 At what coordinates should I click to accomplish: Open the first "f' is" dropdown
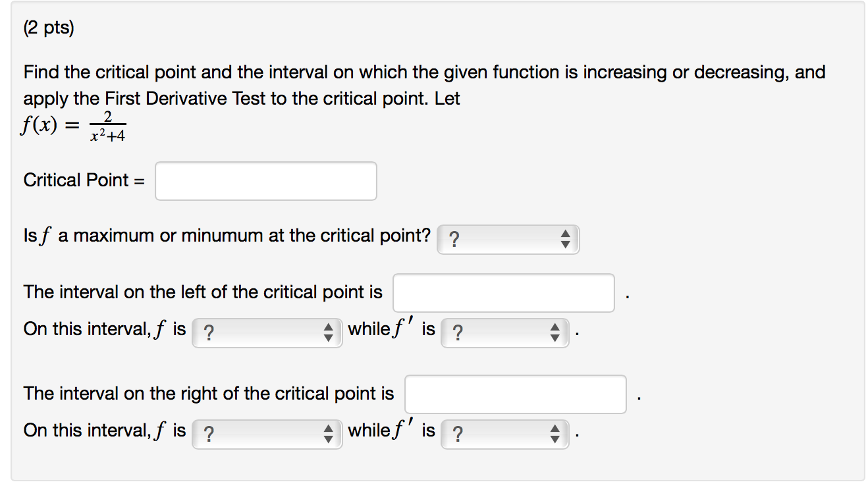coord(504,333)
